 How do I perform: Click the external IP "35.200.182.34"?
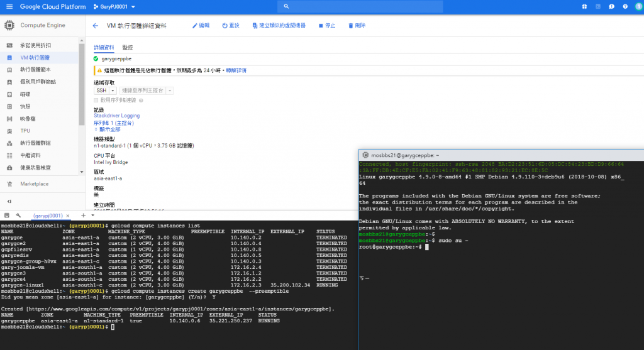[290, 285]
